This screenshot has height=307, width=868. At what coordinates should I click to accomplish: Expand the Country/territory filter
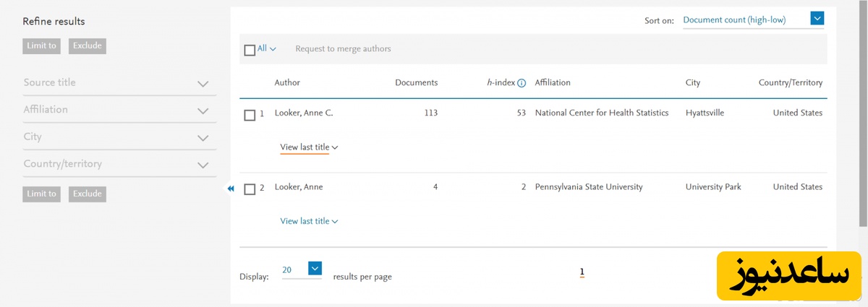point(203,165)
